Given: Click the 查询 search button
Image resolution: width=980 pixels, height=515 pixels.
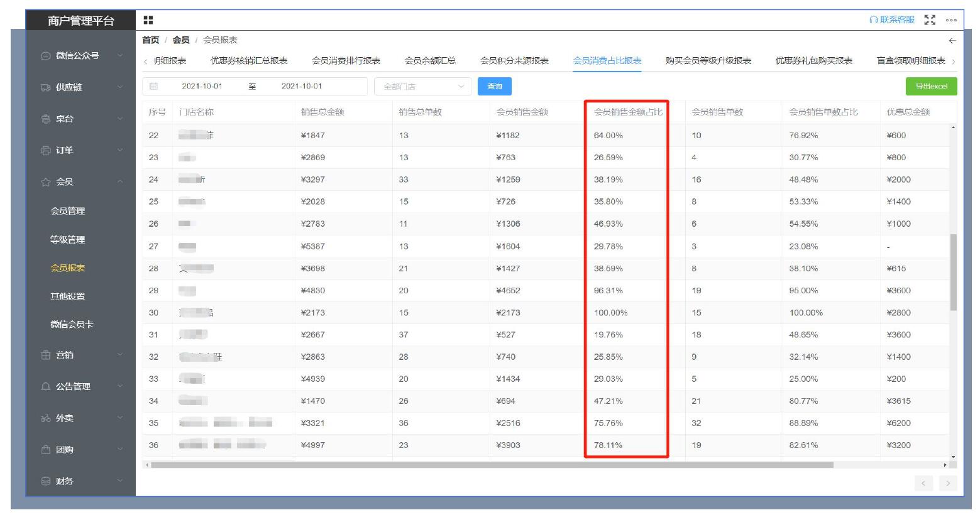Looking at the screenshot, I should pyautogui.click(x=495, y=86).
